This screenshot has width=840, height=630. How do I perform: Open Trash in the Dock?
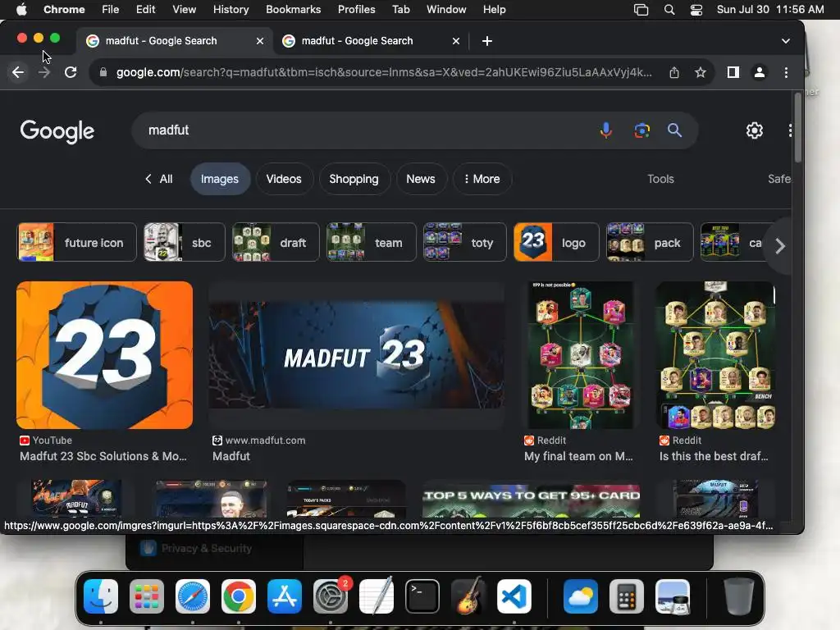pyautogui.click(x=739, y=596)
